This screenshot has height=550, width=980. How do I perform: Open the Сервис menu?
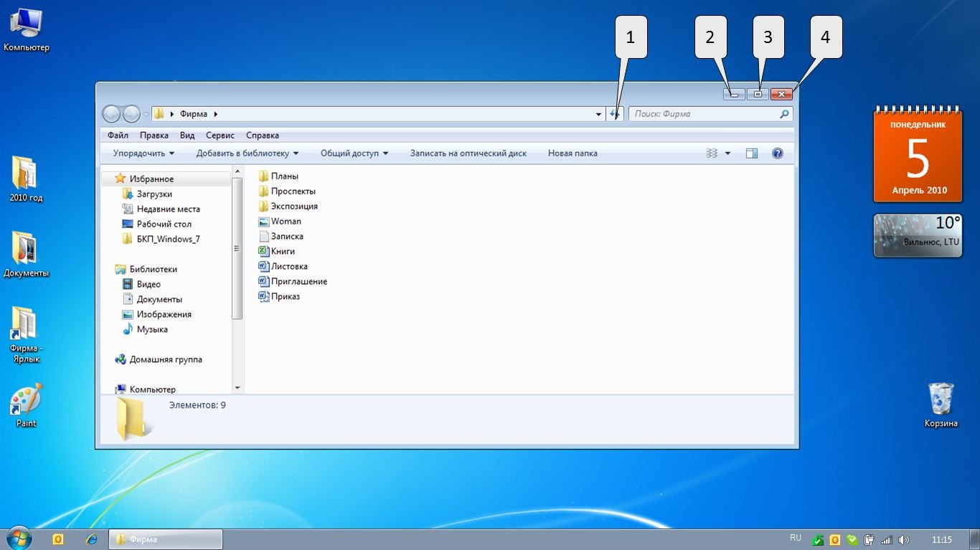220,136
